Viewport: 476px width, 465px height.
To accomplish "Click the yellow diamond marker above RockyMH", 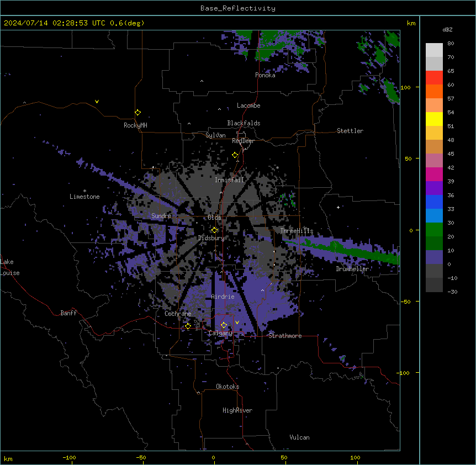I will [137, 112].
